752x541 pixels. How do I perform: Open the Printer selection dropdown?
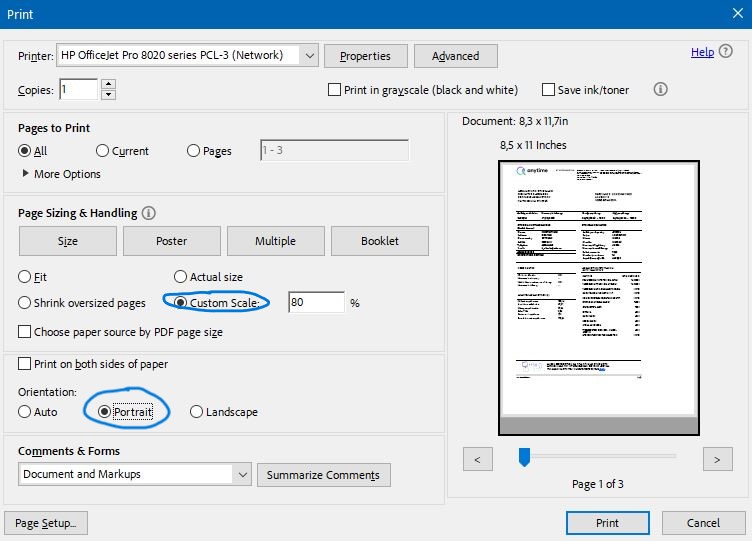tap(308, 56)
